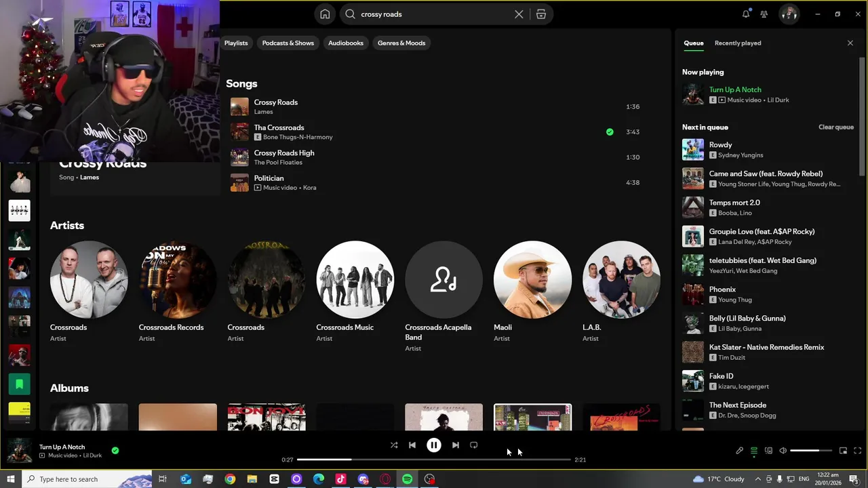Viewport: 868px width, 488px height.
Task: Select the Podcasts & Shows filter chip
Action: 288,43
